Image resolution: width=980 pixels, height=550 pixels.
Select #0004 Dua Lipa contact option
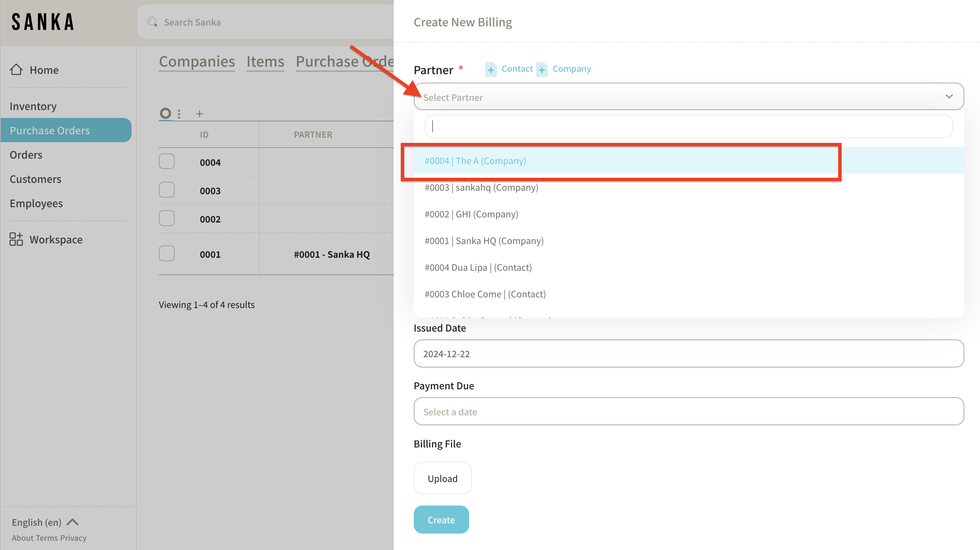pos(478,268)
